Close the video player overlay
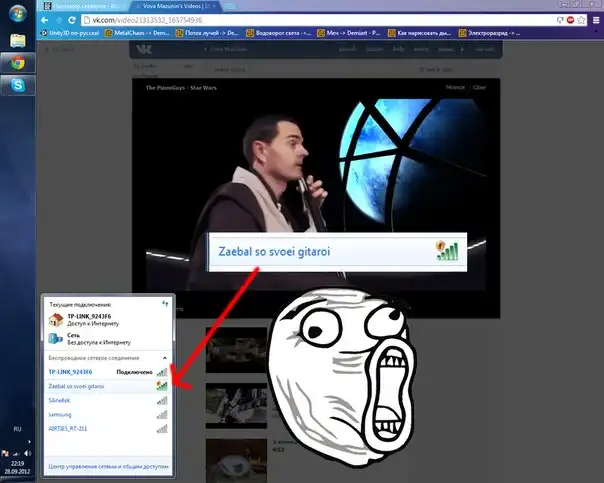The height and width of the screenshot is (483, 604). point(479,87)
